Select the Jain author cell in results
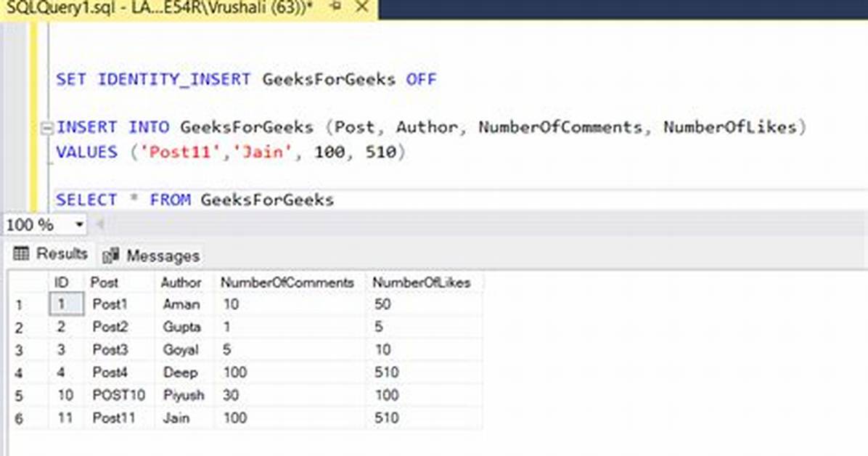This screenshot has height=456, width=868. coord(184,418)
